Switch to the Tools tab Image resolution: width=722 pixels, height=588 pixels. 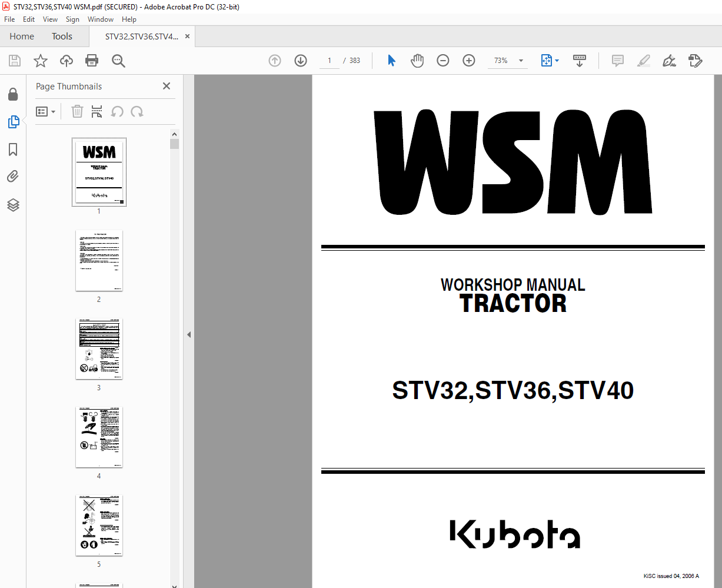(62, 36)
